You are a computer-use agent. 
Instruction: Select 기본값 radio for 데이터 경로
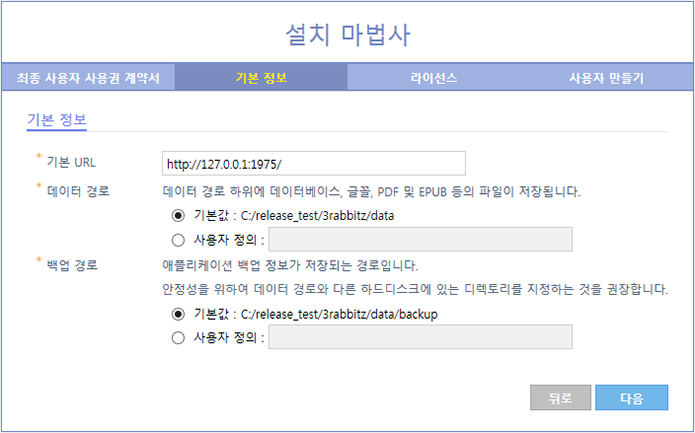pyautogui.click(x=178, y=216)
